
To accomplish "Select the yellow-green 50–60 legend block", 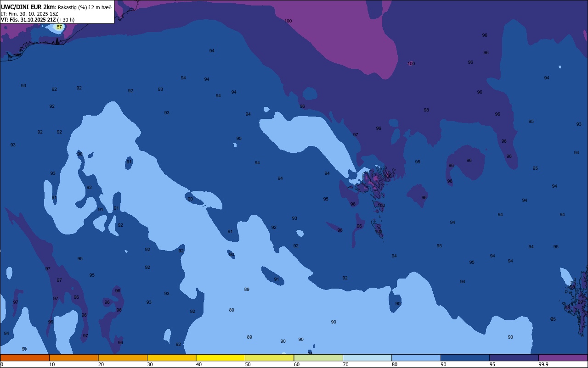I will pos(269,357).
